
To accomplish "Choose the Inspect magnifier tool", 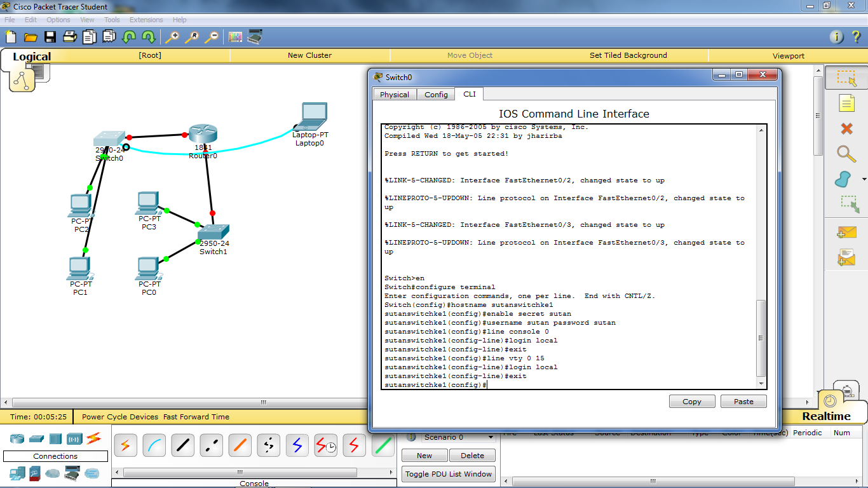I will coord(846,154).
